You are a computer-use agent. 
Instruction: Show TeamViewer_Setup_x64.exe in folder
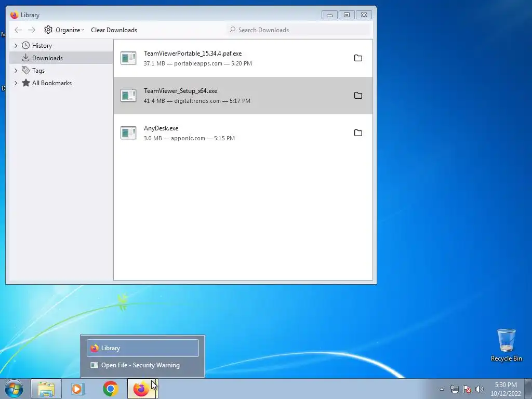358,96
